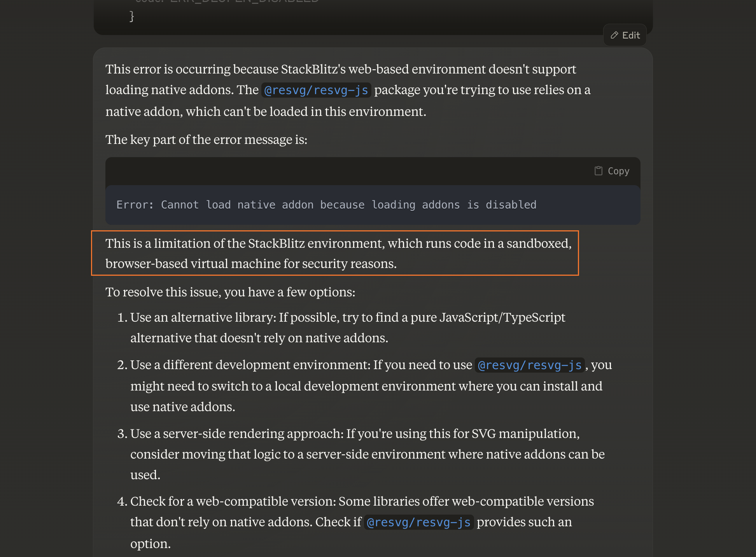Click the text 'use native addons.' in option two
The image size is (756, 557).
click(x=183, y=407)
